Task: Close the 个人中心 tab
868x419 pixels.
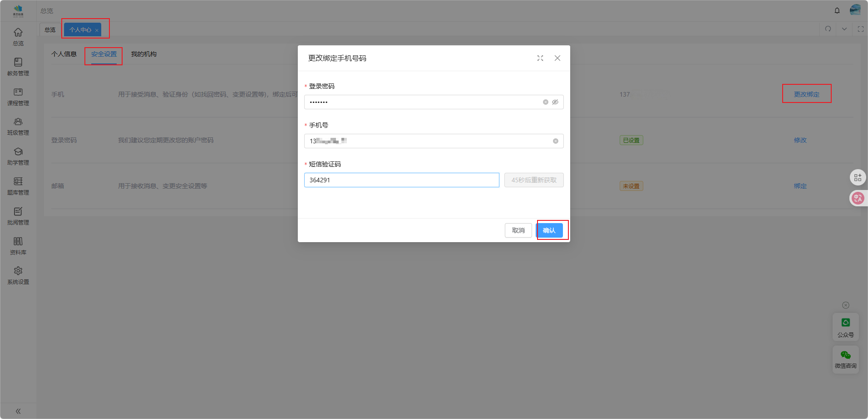Action: [x=97, y=30]
